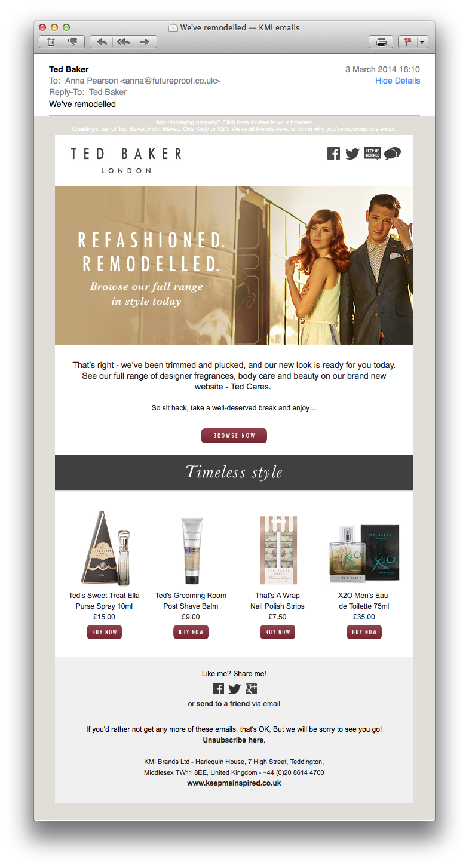Screen dimensions: 469x868
Task: Open 'Click here' view in browser link
Action: point(235,122)
